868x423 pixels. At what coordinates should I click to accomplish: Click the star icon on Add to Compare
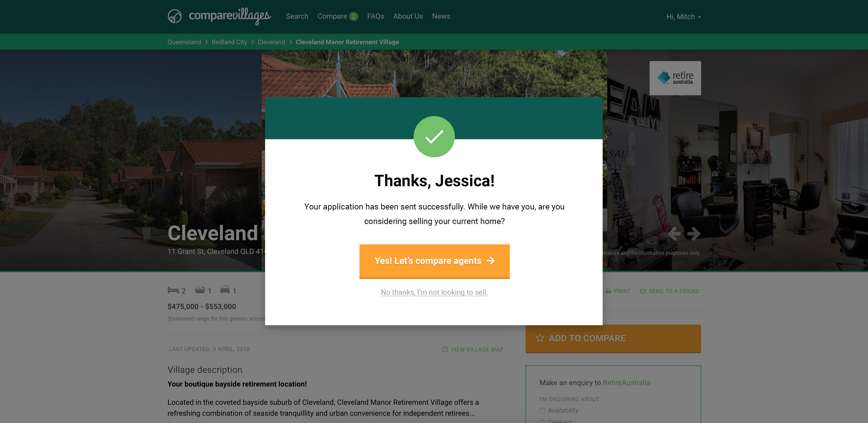(x=540, y=338)
